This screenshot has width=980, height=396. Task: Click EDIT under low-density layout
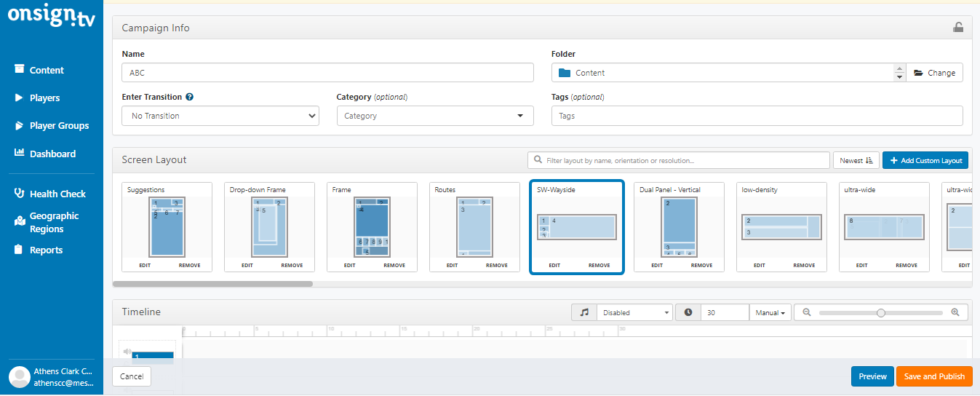coord(760,266)
